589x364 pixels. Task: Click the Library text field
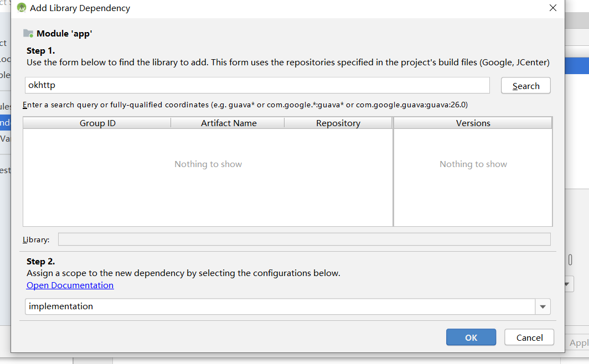point(304,239)
